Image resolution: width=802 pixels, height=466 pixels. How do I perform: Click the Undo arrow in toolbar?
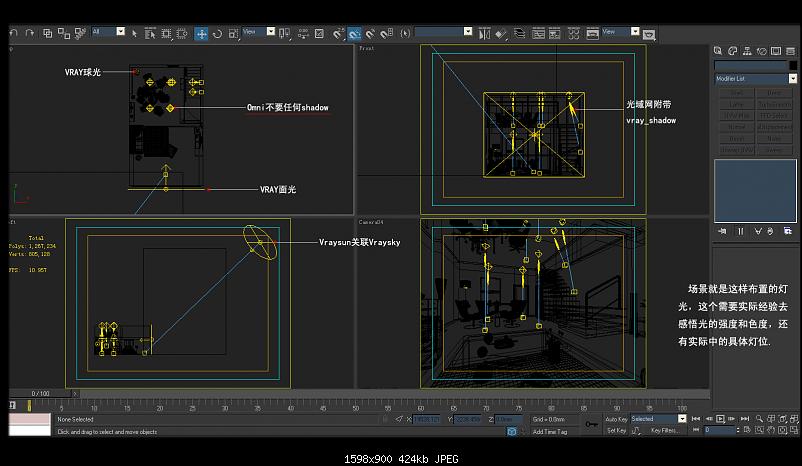coord(13,33)
